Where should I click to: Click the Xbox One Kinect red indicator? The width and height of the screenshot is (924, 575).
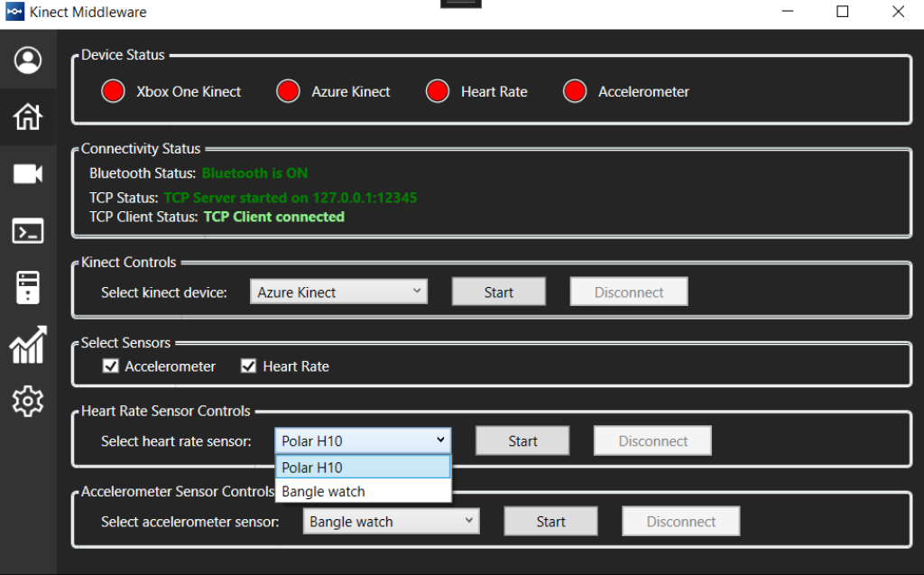pyautogui.click(x=113, y=91)
